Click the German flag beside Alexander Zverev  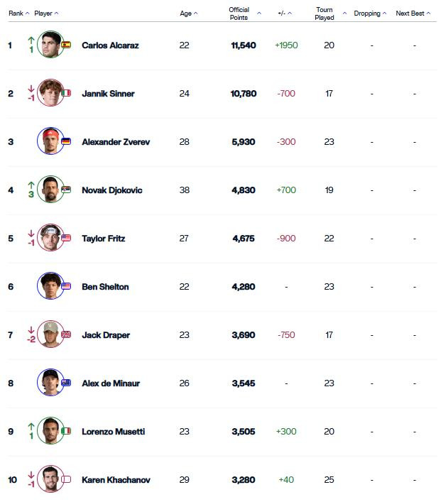point(66,141)
